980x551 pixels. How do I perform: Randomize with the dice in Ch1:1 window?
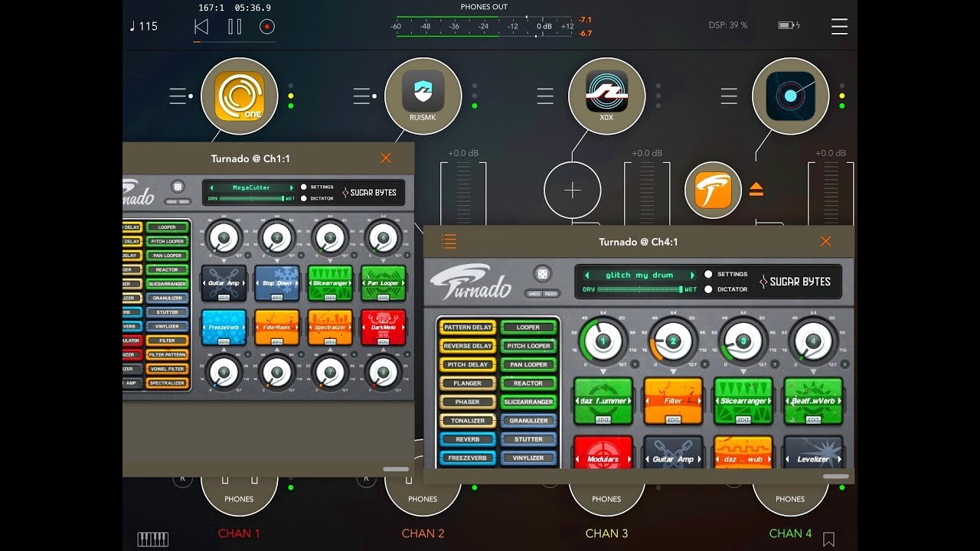pyautogui.click(x=178, y=187)
